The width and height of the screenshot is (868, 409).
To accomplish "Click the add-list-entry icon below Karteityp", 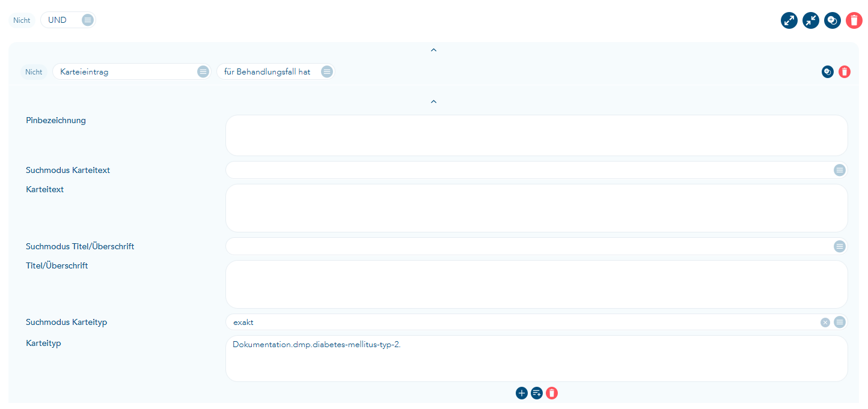I will tap(537, 393).
